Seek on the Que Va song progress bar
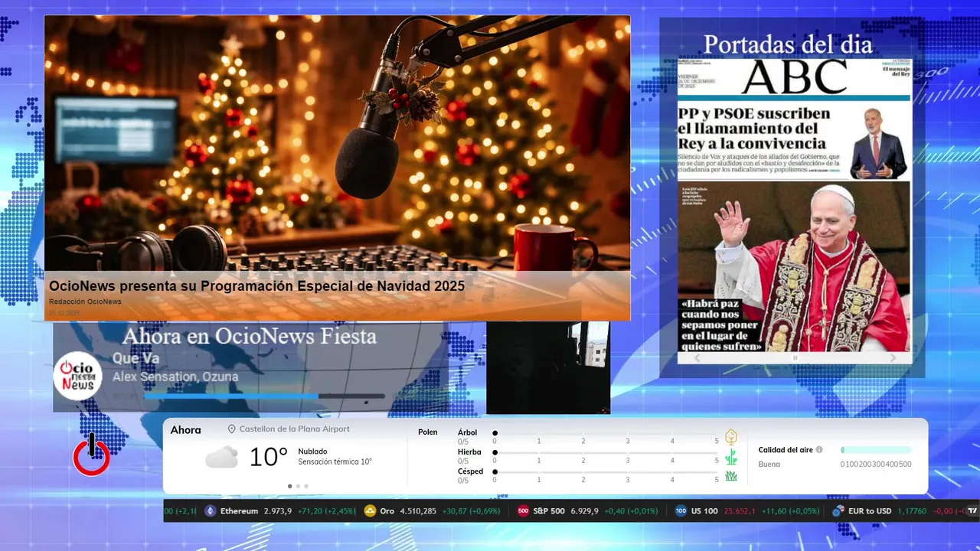980x551 pixels. [x=264, y=396]
